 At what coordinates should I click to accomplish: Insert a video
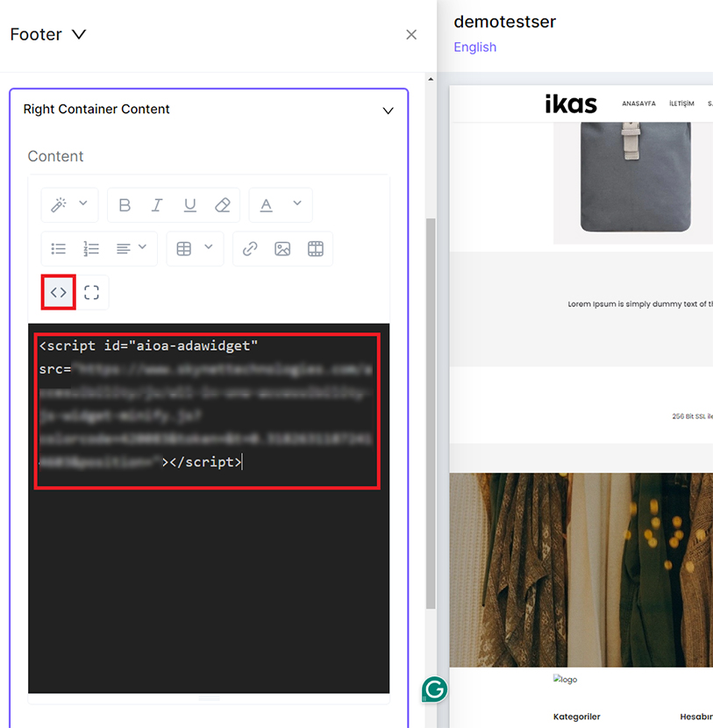[316, 249]
